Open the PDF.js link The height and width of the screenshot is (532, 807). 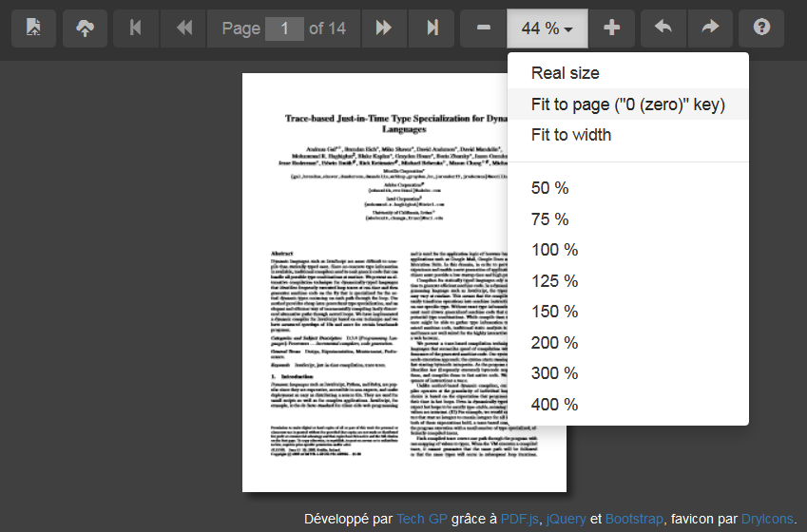click(x=520, y=519)
